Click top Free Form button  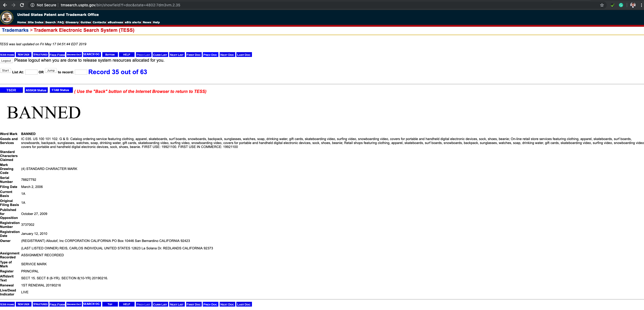57,55
